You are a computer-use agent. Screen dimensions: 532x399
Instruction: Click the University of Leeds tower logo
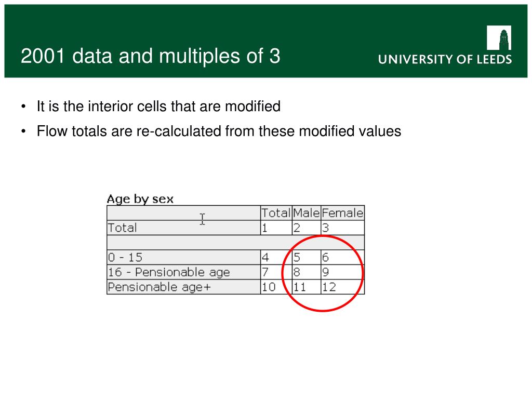[x=499, y=37]
